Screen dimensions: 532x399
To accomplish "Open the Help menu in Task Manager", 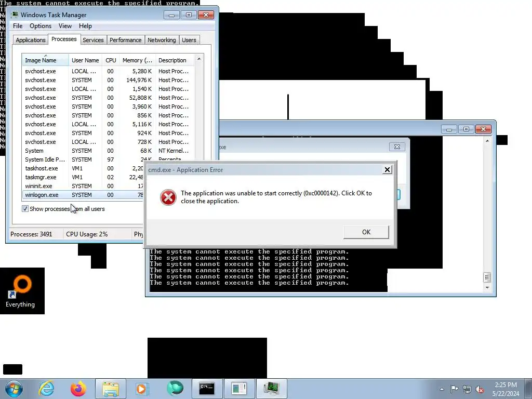I will pyautogui.click(x=85, y=26).
